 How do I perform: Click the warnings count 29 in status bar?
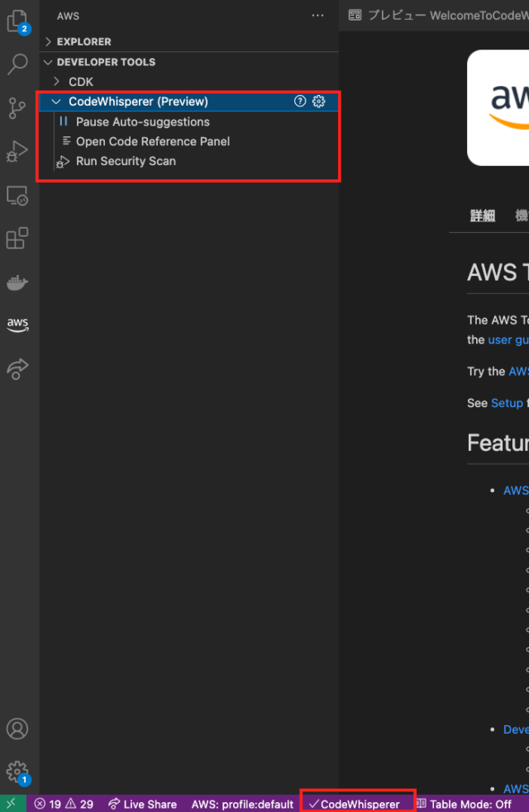(80, 805)
